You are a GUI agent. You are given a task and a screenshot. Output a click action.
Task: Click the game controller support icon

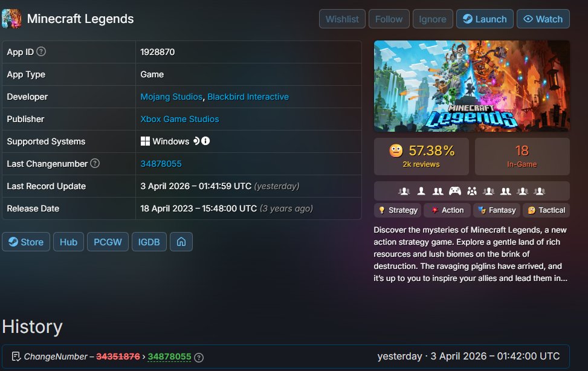click(x=455, y=192)
